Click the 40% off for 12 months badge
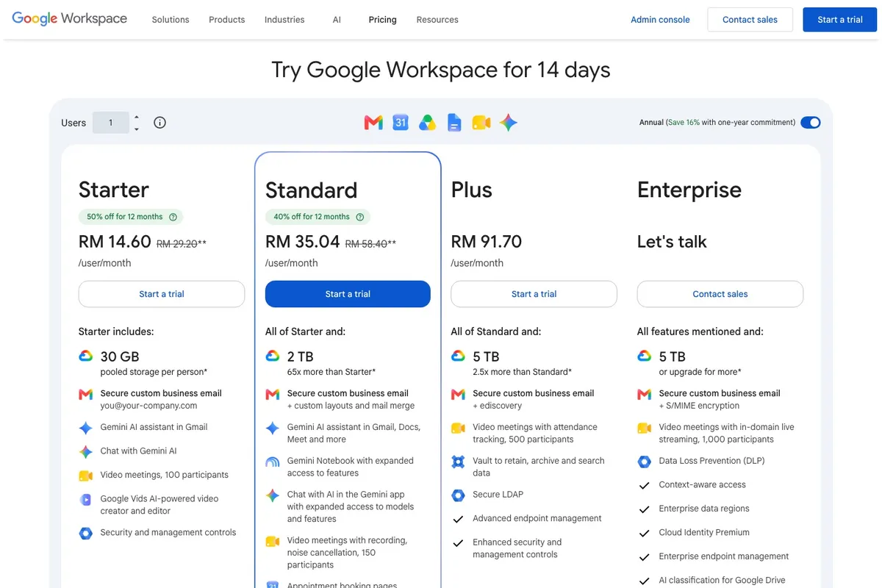The image size is (882, 588). coord(318,217)
